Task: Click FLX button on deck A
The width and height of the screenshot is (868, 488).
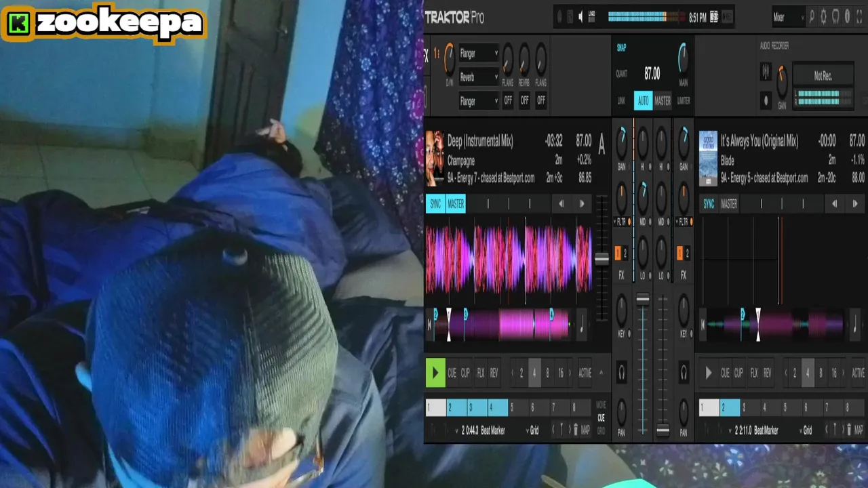Action: [480, 373]
